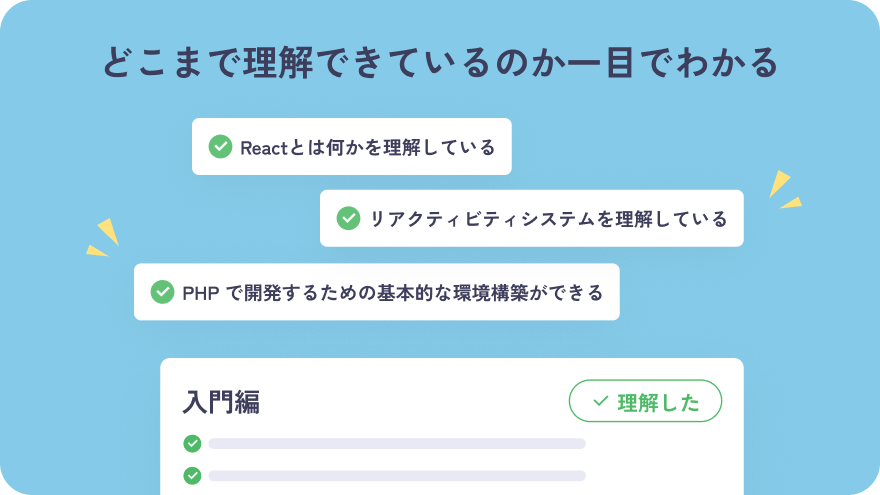Click the heading どこまで理解できているのか一目でわかる
This screenshot has height=495, width=880.
coord(440,62)
